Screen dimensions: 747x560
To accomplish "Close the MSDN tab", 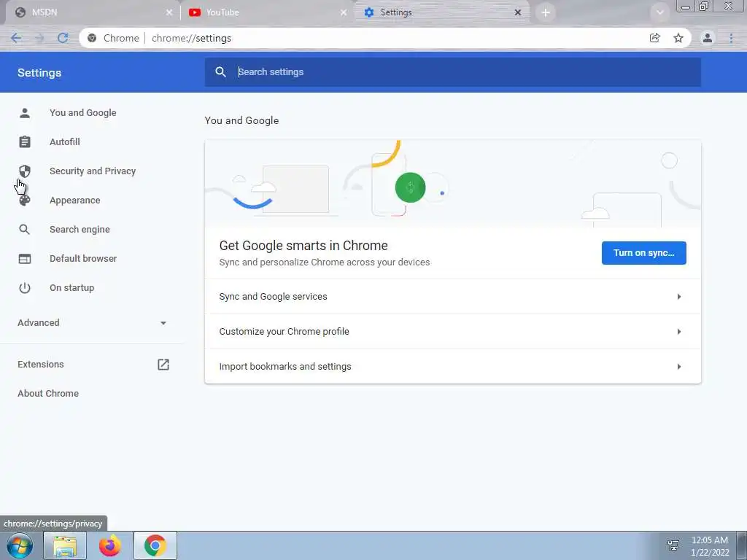I will 169,12.
